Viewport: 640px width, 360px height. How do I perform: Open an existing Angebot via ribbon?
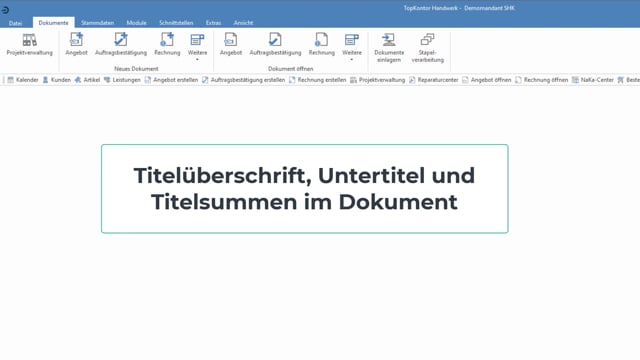click(231, 44)
